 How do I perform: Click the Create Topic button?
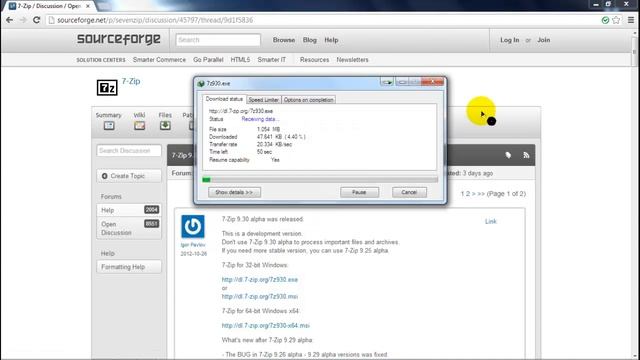point(129,176)
